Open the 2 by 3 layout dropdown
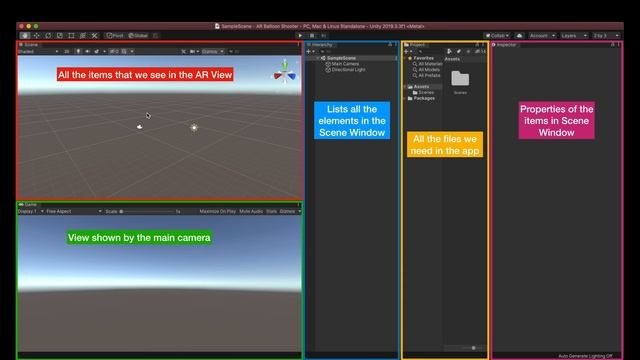The height and width of the screenshot is (360, 640). tap(606, 36)
